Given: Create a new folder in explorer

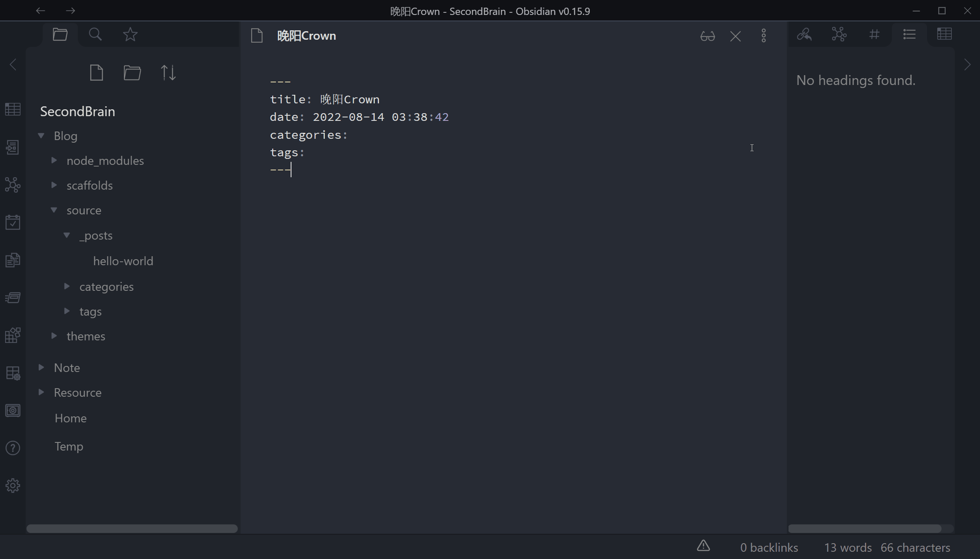Looking at the screenshot, I should point(132,73).
